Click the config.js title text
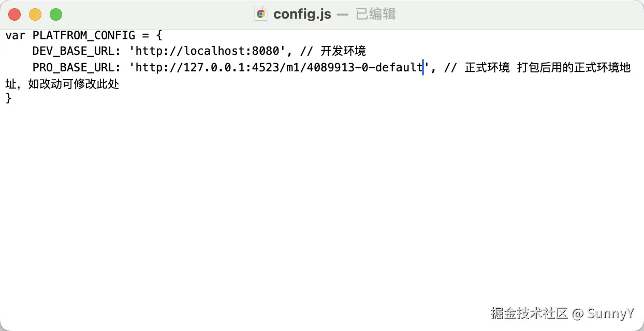 (x=302, y=14)
